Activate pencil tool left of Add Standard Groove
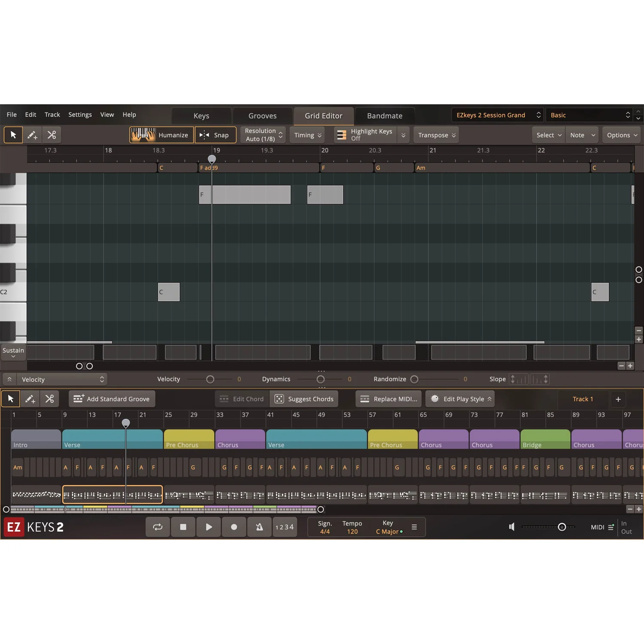Viewport: 644px width, 644px height. click(30, 399)
